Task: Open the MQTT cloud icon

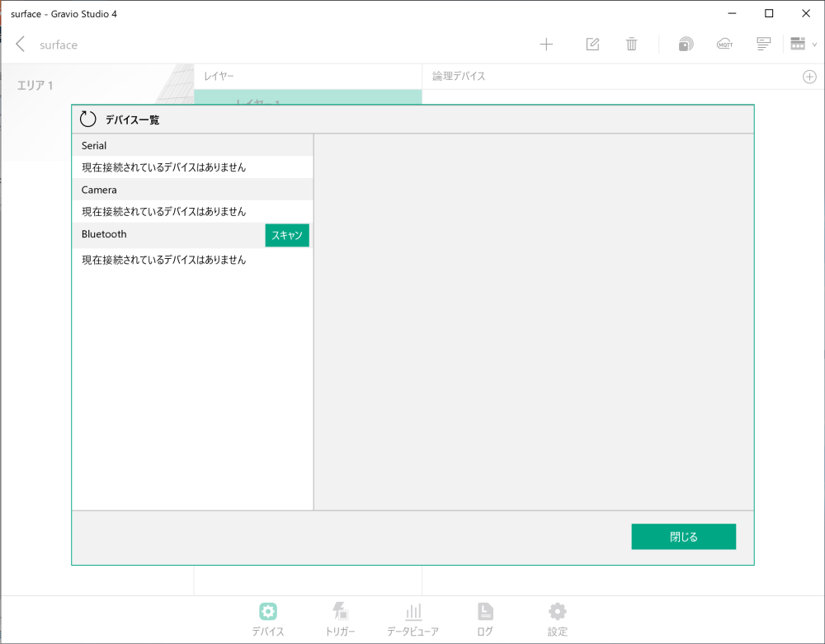Action: [x=724, y=45]
